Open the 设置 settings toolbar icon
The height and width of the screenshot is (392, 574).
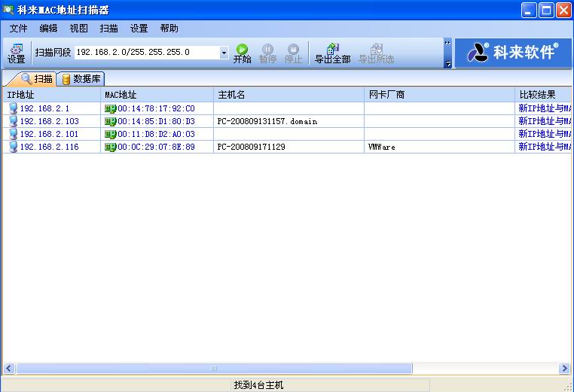click(x=16, y=53)
